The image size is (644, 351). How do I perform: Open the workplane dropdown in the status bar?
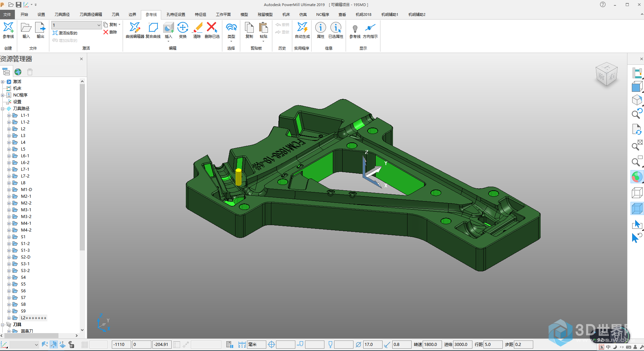point(36,345)
